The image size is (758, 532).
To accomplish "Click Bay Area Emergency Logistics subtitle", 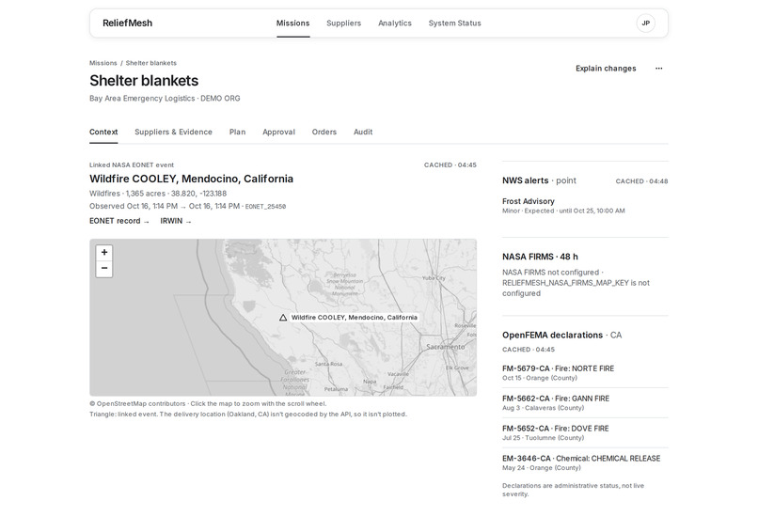I will pos(165,98).
